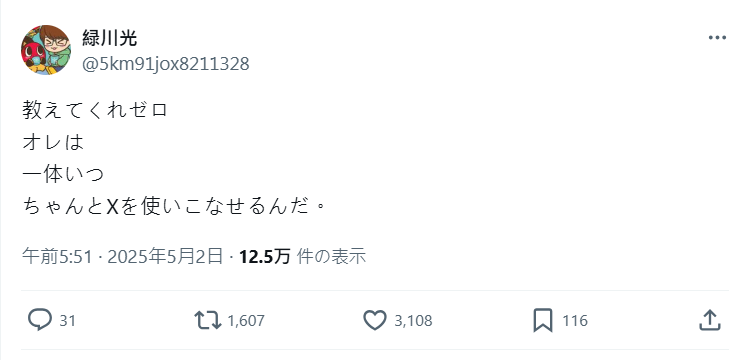Screen dimensions: 742x360
Task: Open the reply speech-bubble icon
Action: [40, 320]
